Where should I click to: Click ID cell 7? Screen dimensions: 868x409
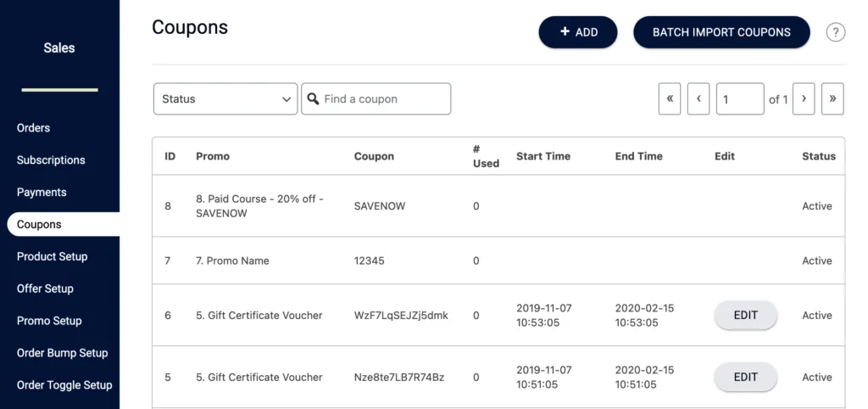point(168,261)
